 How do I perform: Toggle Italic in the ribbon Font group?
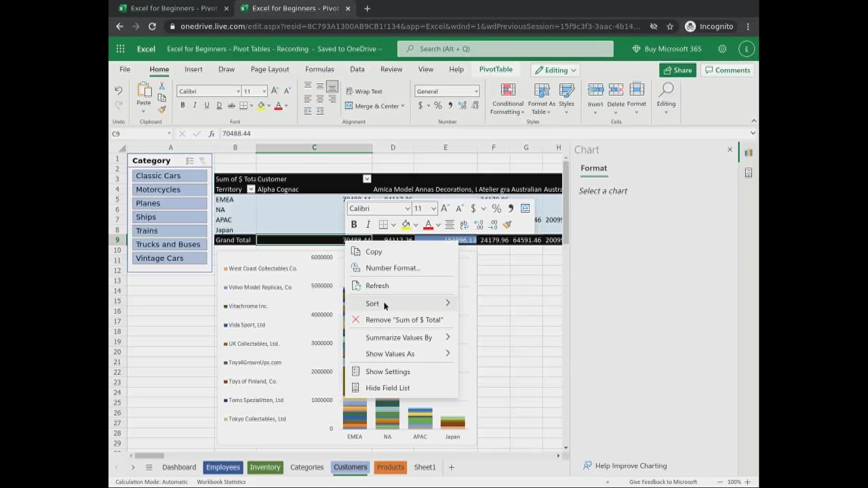pos(195,105)
